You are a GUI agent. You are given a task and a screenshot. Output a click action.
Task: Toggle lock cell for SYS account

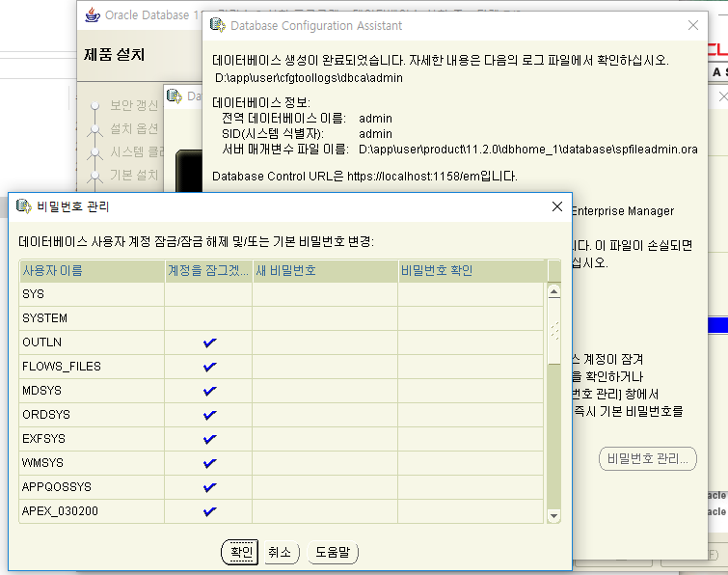[208, 294]
